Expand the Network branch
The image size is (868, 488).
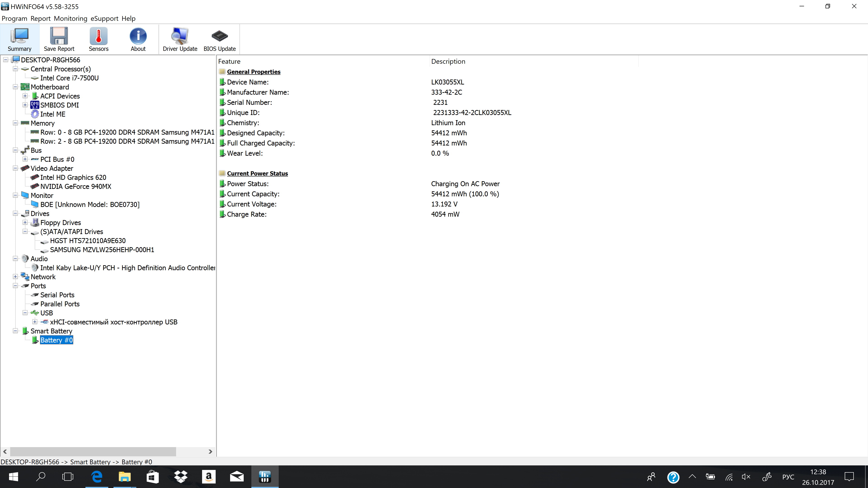coord(15,277)
